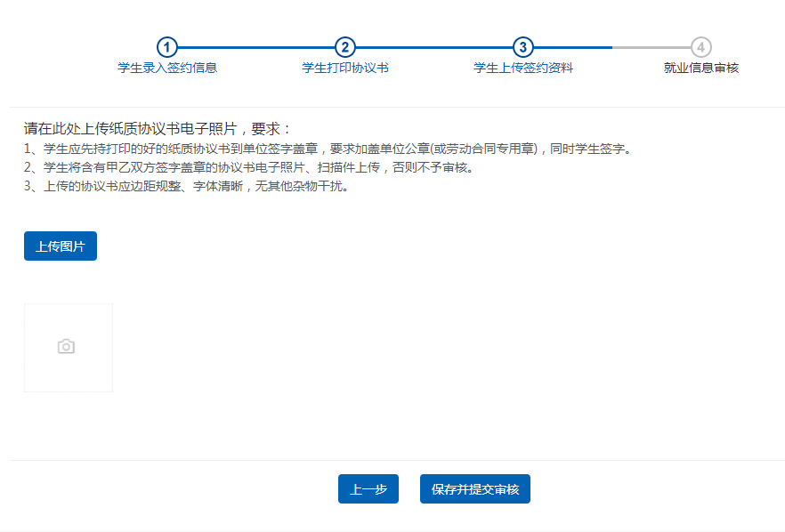
Task: Select the 学生打印协议书 step label
Action: coord(345,68)
